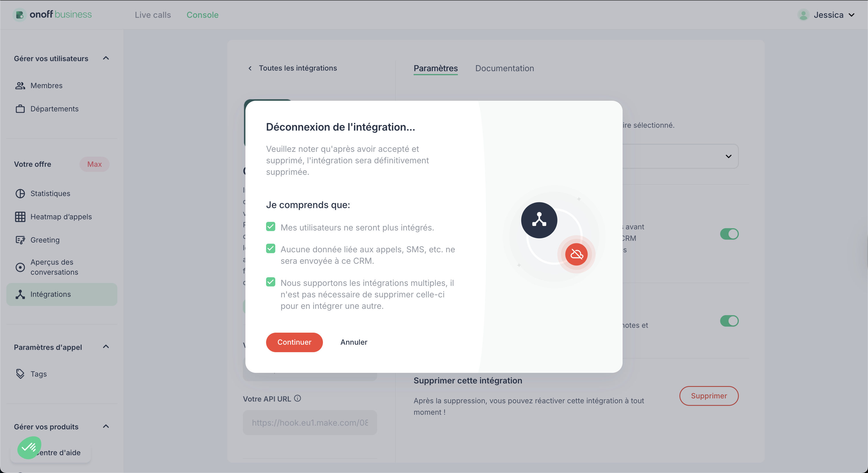Open the Console tab
This screenshot has width=868, height=473.
tap(203, 15)
